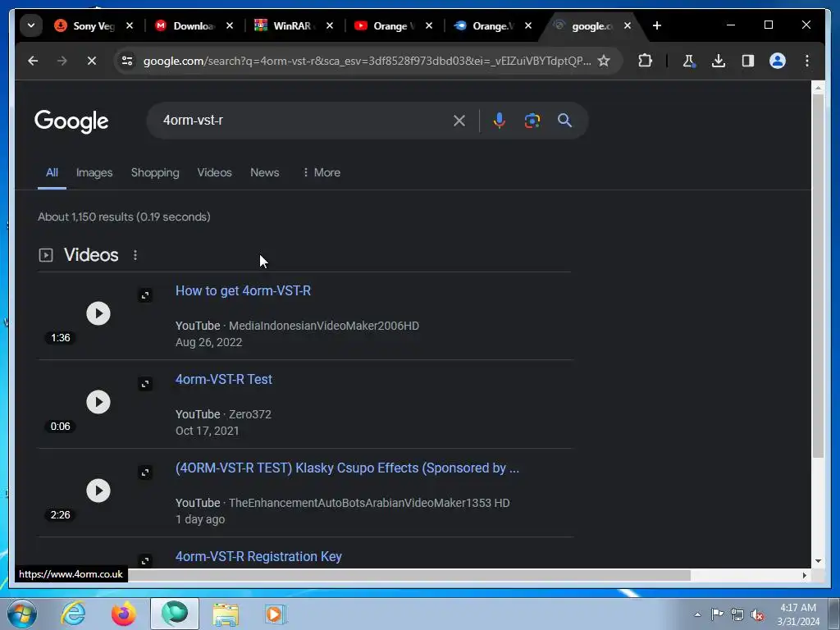Open Action Center flag icon
Viewport: 840px width, 630px height.
pyautogui.click(x=717, y=614)
